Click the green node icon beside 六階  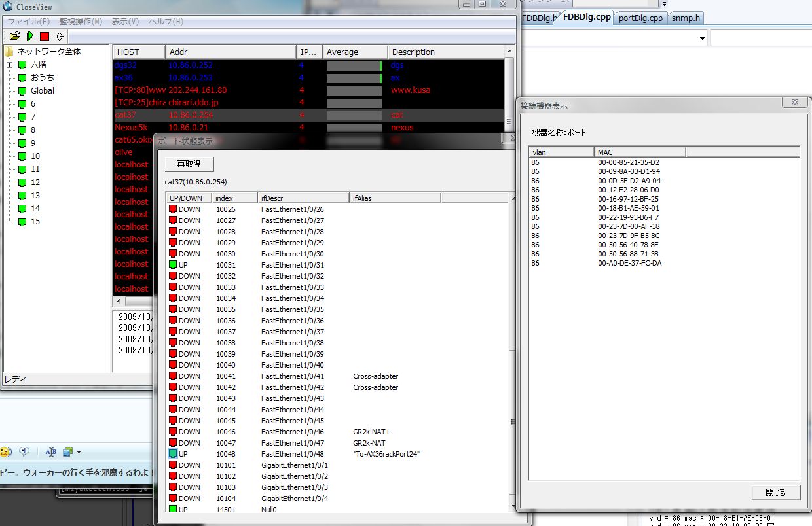[x=22, y=65]
